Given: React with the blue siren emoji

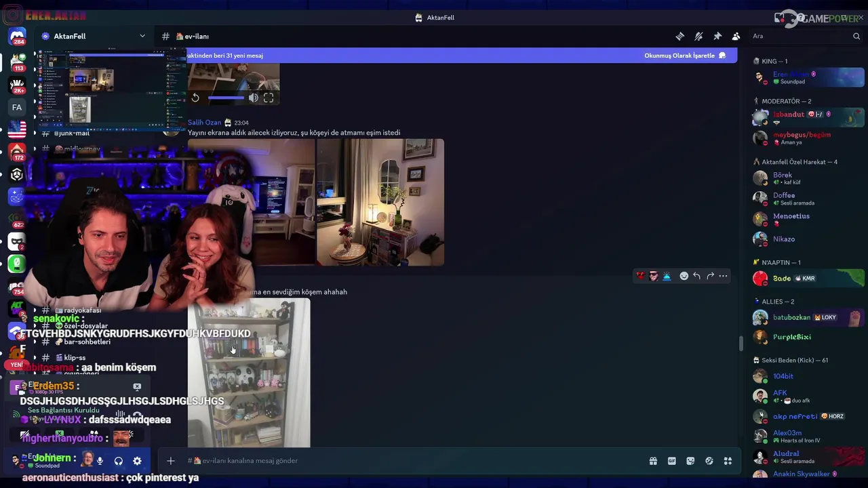Looking at the screenshot, I should [667, 276].
